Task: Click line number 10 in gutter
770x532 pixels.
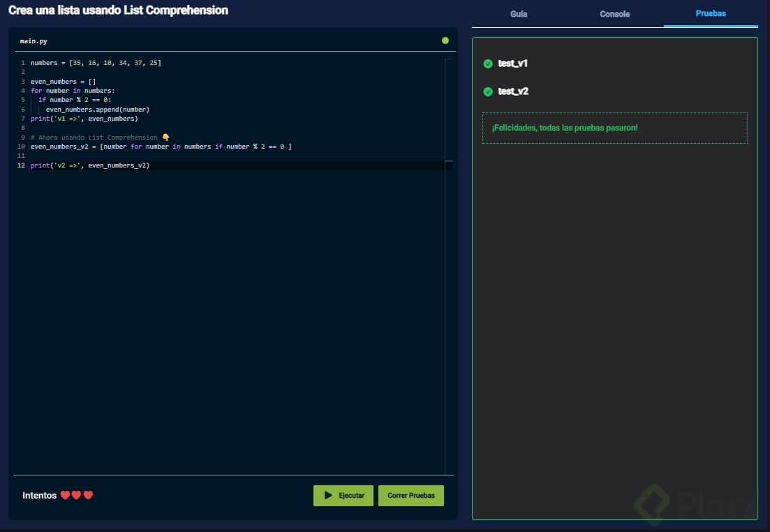Action: (21, 147)
